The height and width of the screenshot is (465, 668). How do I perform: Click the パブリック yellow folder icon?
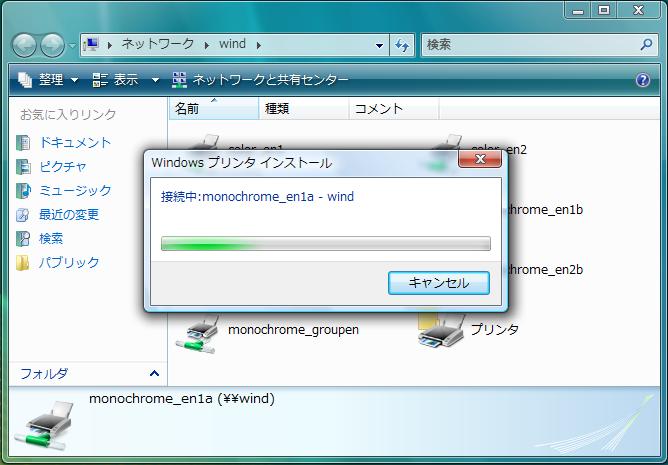23,262
